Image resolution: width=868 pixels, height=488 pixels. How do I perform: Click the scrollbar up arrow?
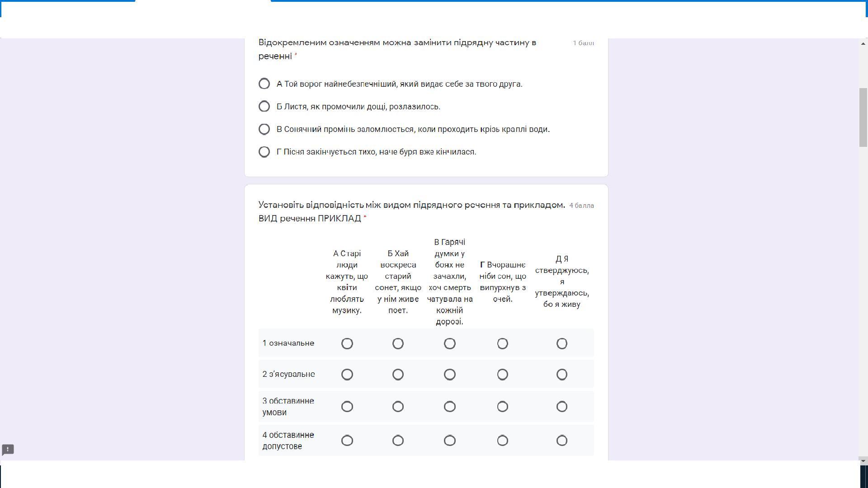pyautogui.click(x=863, y=43)
